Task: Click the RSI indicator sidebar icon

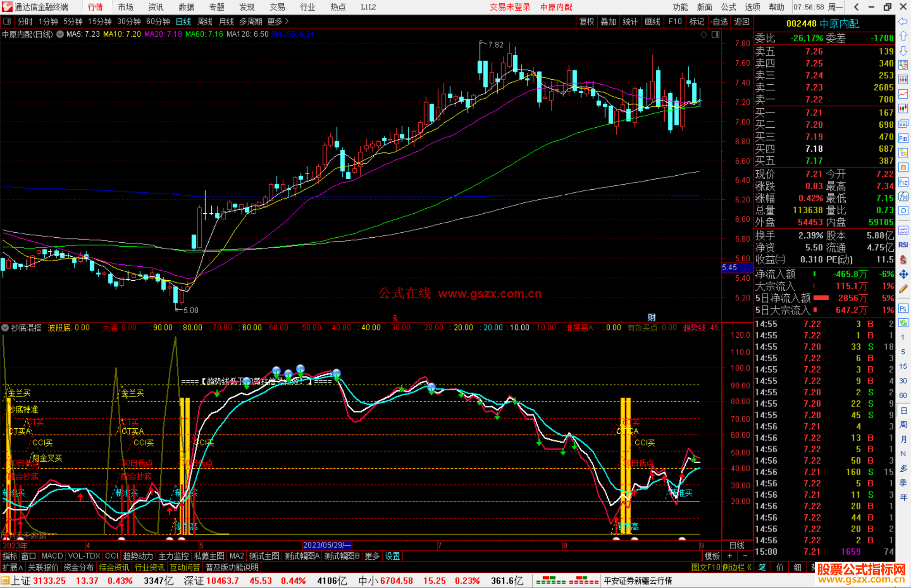Action: coord(903,245)
